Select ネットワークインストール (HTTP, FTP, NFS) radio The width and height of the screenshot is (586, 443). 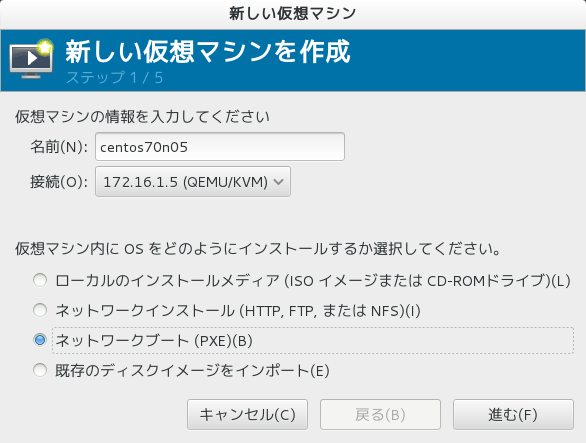(40, 310)
